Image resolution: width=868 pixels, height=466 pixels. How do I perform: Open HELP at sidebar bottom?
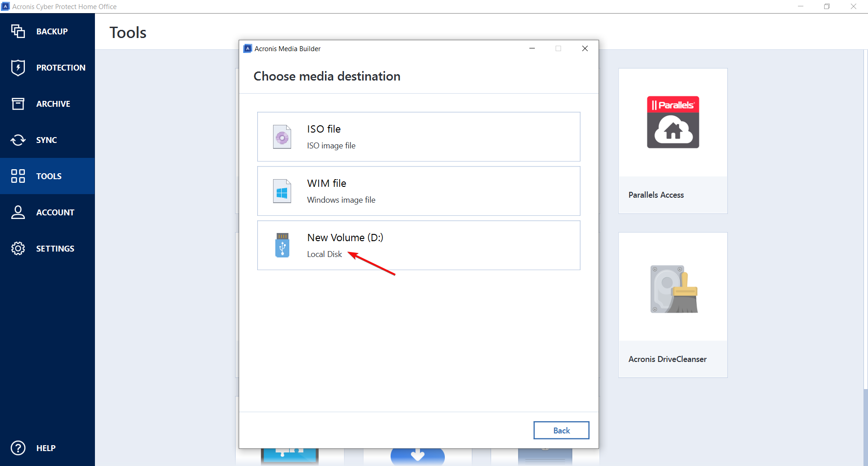(47, 448)
